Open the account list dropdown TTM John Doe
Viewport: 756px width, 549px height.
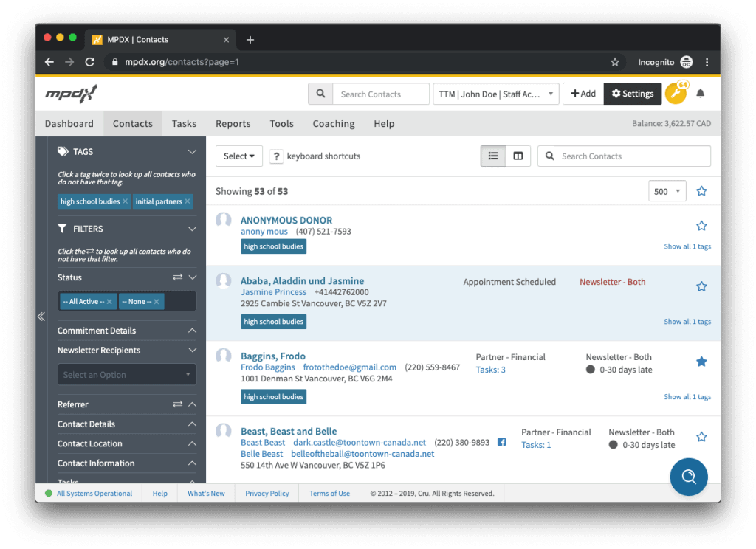pyautogui.click(x=496, y=94)
